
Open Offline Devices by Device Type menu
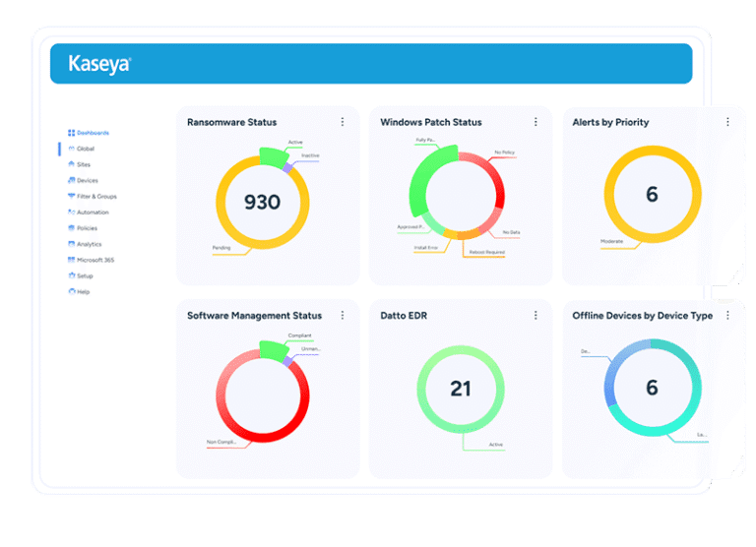[x=727, y=315]
